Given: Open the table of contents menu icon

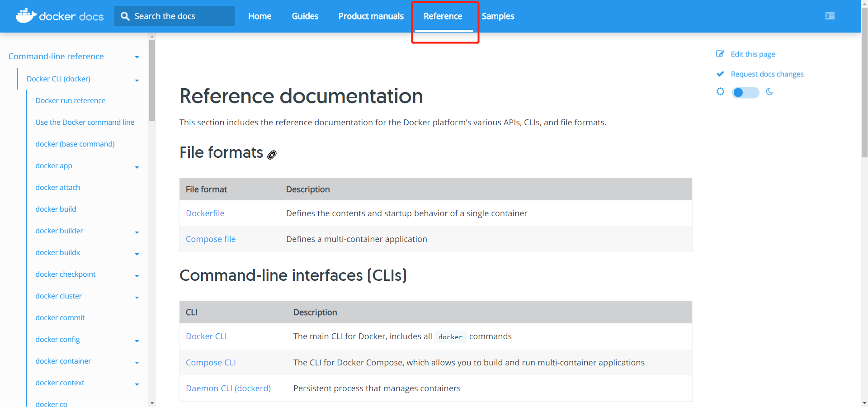Looking at the screenshot, I should (830, 16).
